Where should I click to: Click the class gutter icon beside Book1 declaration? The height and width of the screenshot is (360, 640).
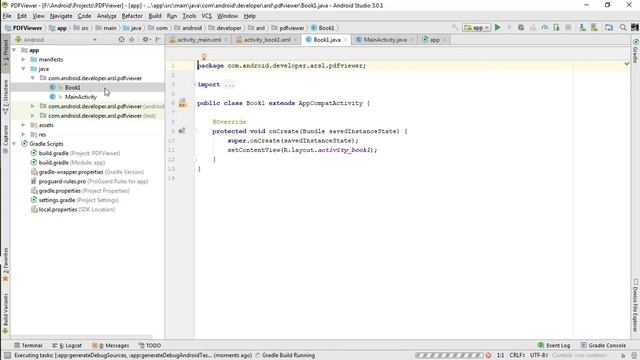182,103
